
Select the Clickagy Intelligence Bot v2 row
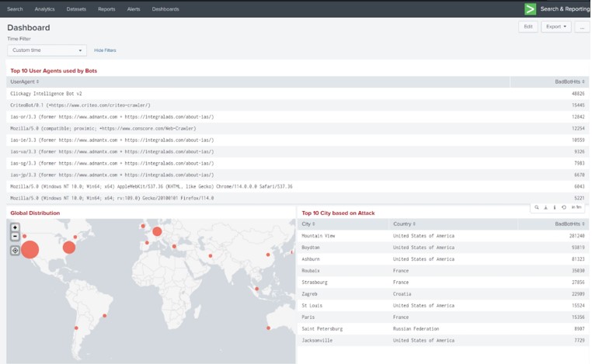298,94
